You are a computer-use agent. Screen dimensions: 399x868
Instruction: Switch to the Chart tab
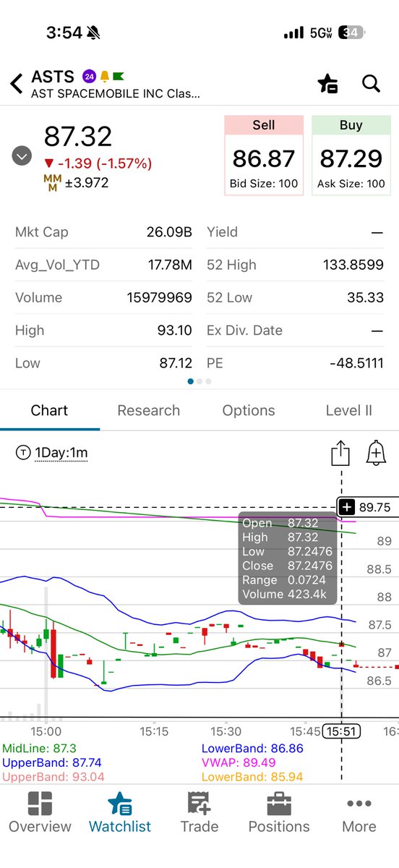pos(49,410)
